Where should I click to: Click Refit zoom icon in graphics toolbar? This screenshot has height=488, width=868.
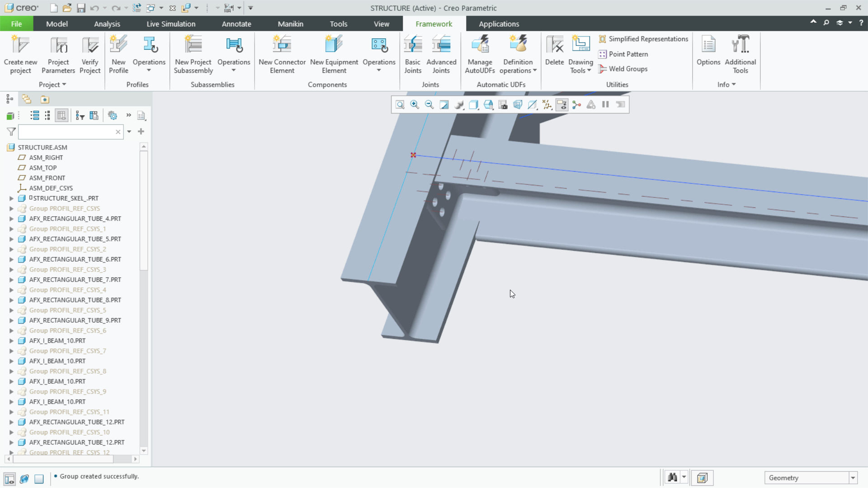click(x=400, y=105)
